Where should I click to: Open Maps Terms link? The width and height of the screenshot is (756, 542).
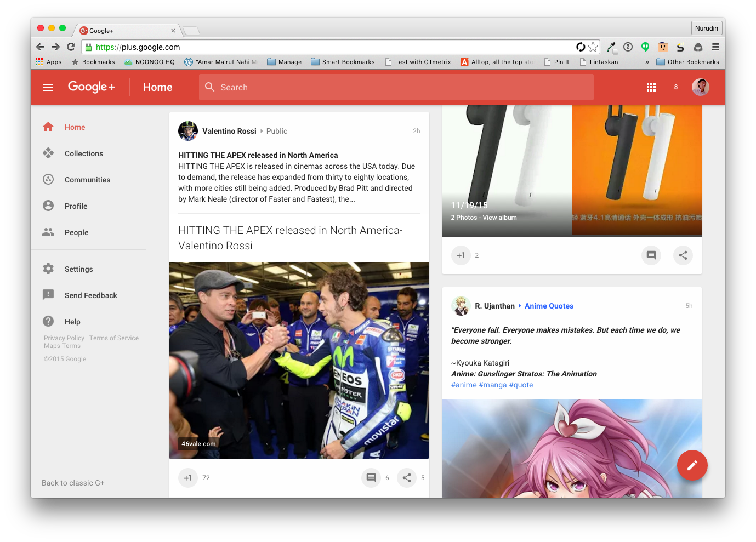pyautogui.click(x=62, y=346)
